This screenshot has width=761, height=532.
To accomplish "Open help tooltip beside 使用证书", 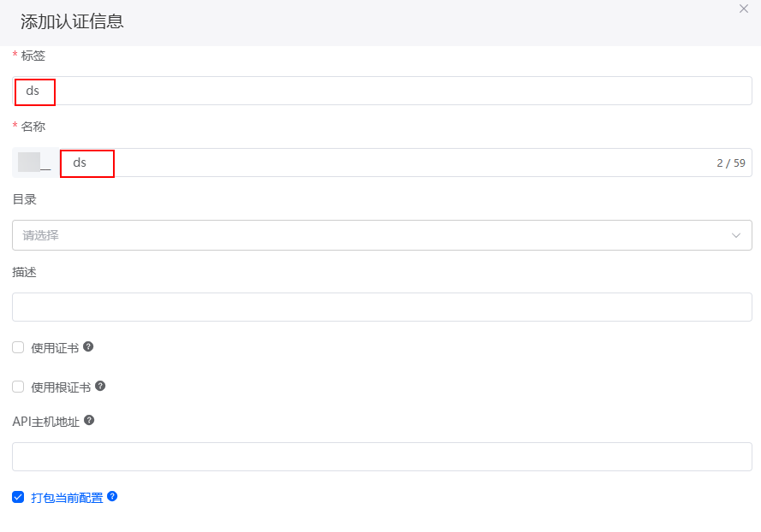I will pyautogui.click(x=88, y=346).
